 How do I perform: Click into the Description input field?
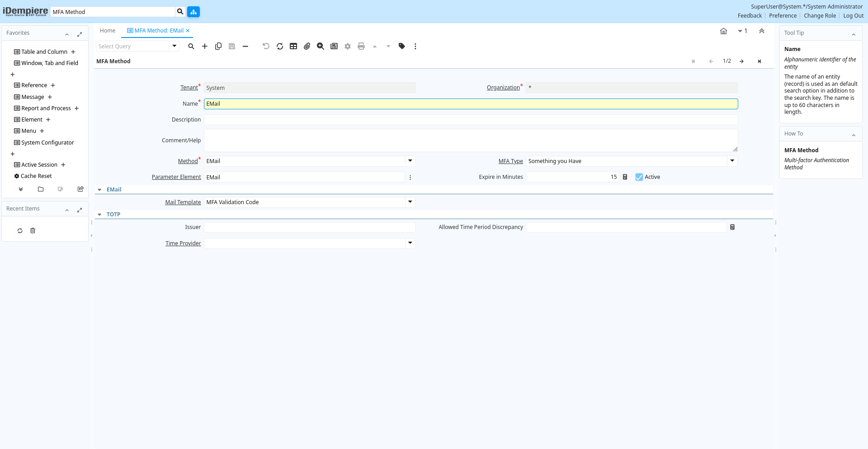coord(471,120)
